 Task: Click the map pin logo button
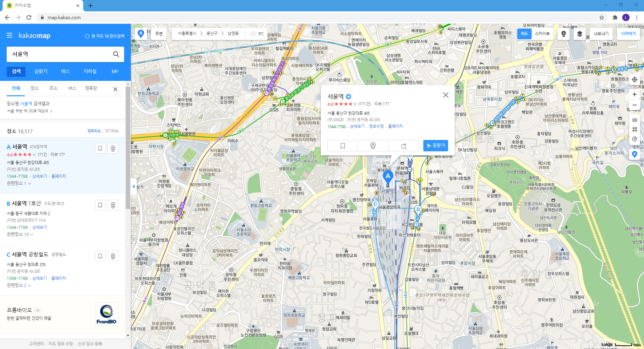[x=141, y=34]
